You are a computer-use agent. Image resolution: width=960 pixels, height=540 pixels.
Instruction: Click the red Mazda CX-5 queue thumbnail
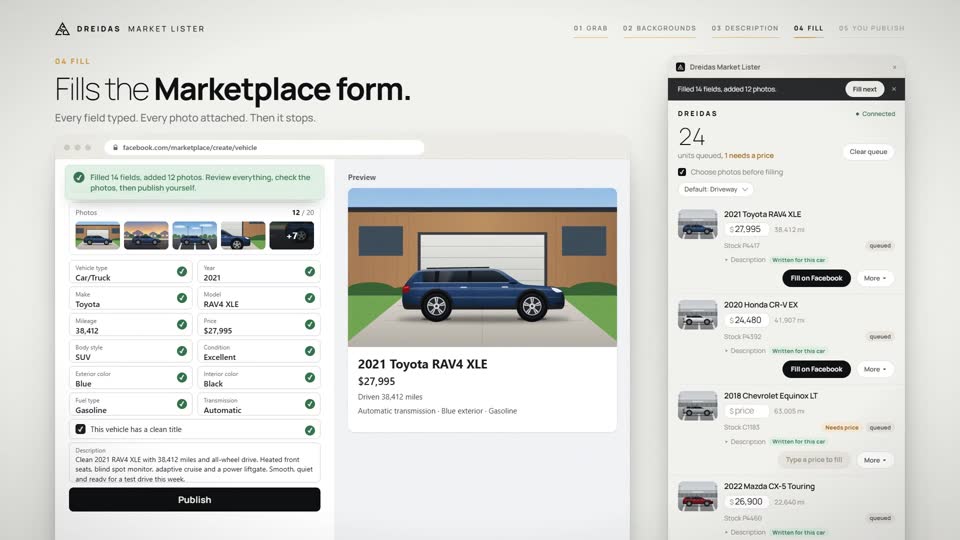pyautogui.click(x=697, y=497)
